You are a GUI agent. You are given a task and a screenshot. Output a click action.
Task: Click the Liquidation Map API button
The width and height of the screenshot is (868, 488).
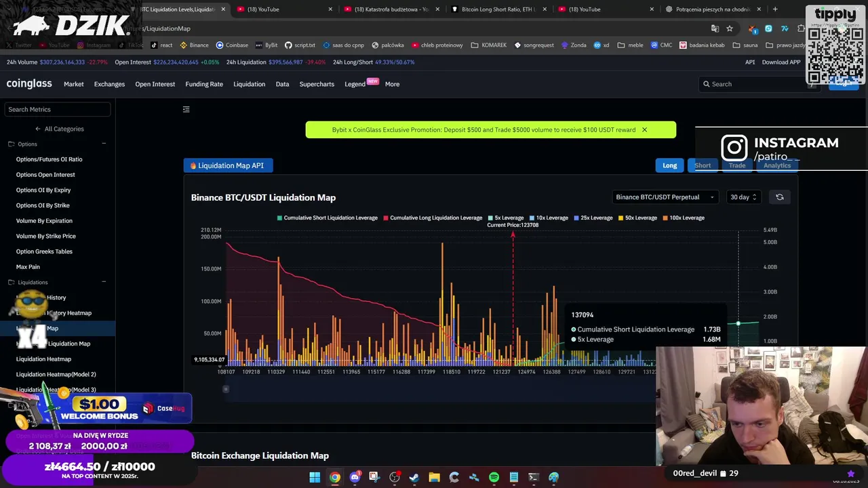click(x=228, y=165)
